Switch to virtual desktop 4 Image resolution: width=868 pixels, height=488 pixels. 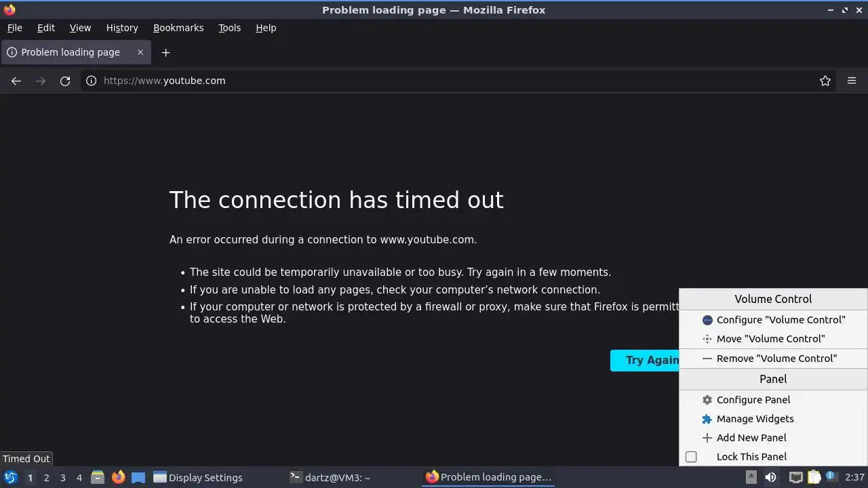tap(79, 478)
